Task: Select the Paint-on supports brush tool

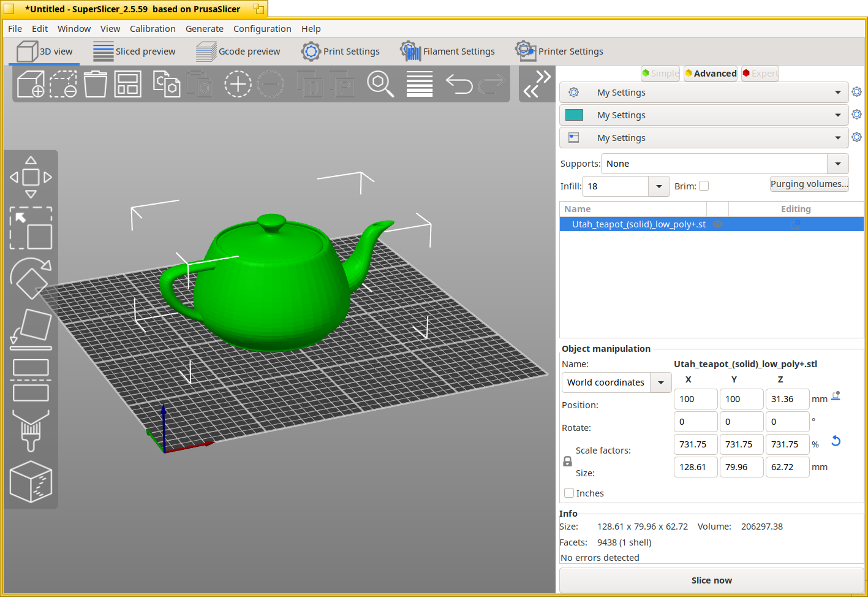Action: click(x=31, y=431)
